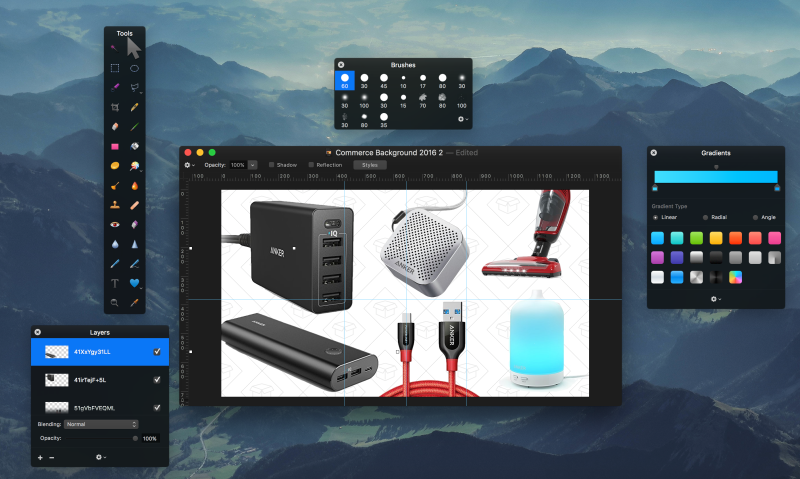
Task: Close the Gradients panel
Action: [654, 153]
